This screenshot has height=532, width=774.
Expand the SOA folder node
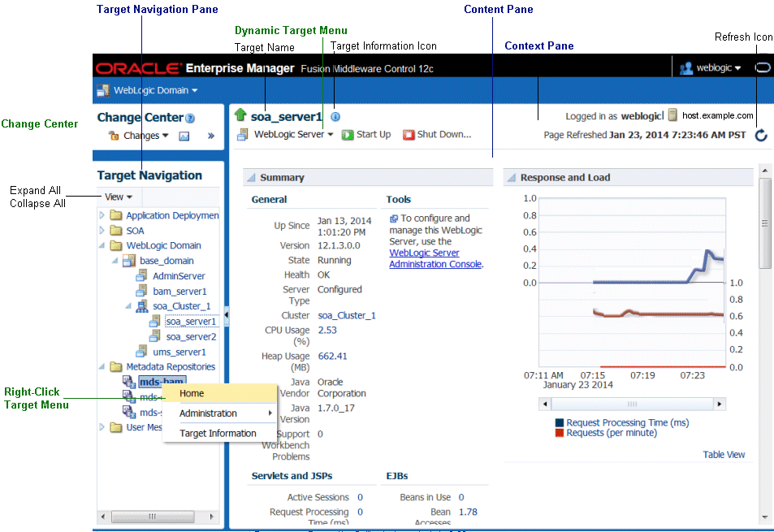[x=102, y=231]
